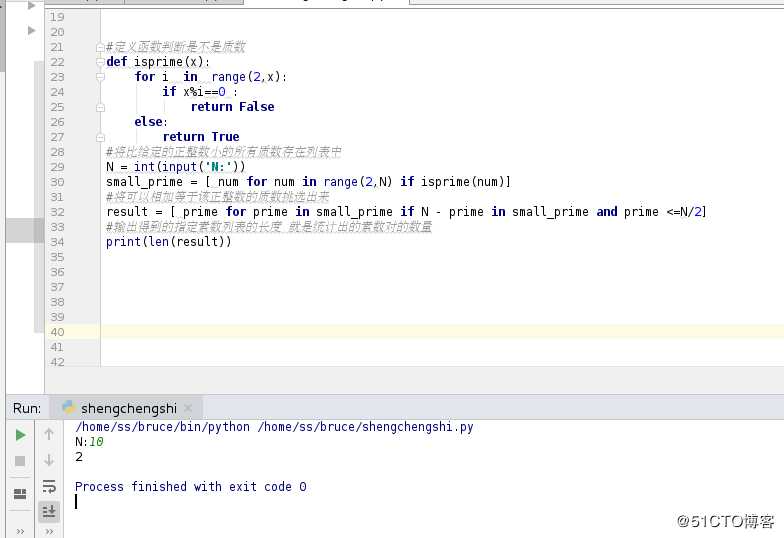Click line number 29 in the gutter

click(x=57, y=167)
